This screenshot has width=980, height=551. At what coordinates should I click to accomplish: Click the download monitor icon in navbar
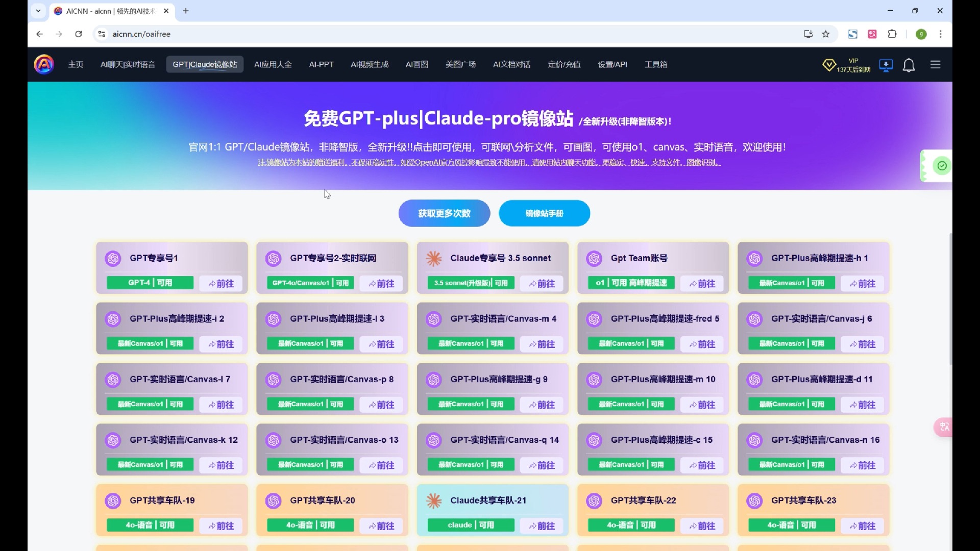pos(886,65)
